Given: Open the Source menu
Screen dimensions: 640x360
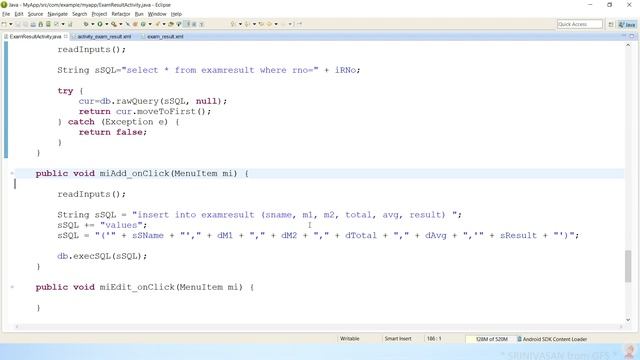Looking at the screenshot, I should click(x=35, y=14).
